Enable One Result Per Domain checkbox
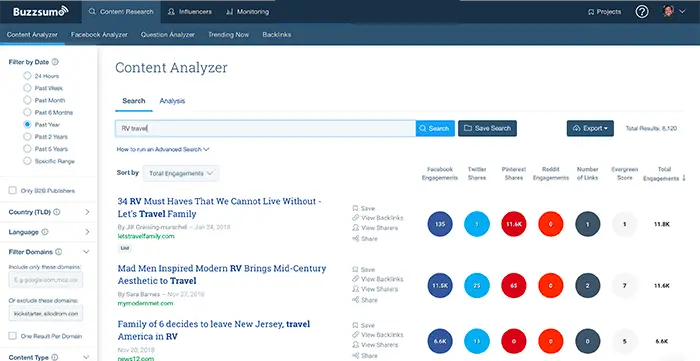Screen dimensions: 700x361 12,336
